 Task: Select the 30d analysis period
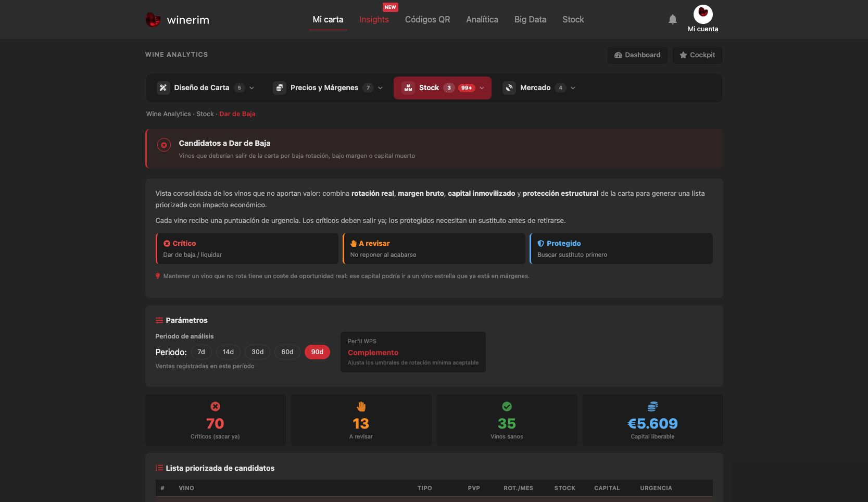[258, 352]
